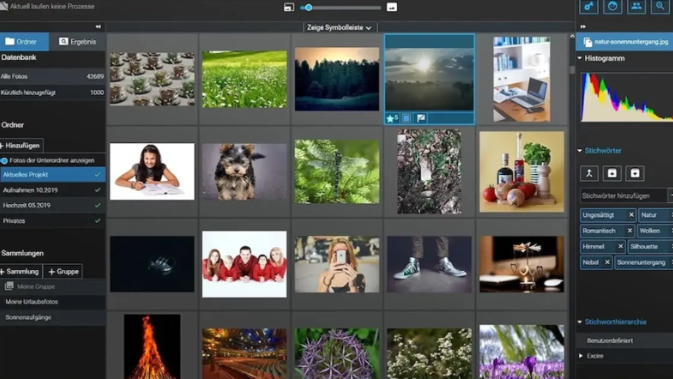Click the + Sammlung button
The image size is (673, 379).
pyautogui.click(x=20, y=271)
